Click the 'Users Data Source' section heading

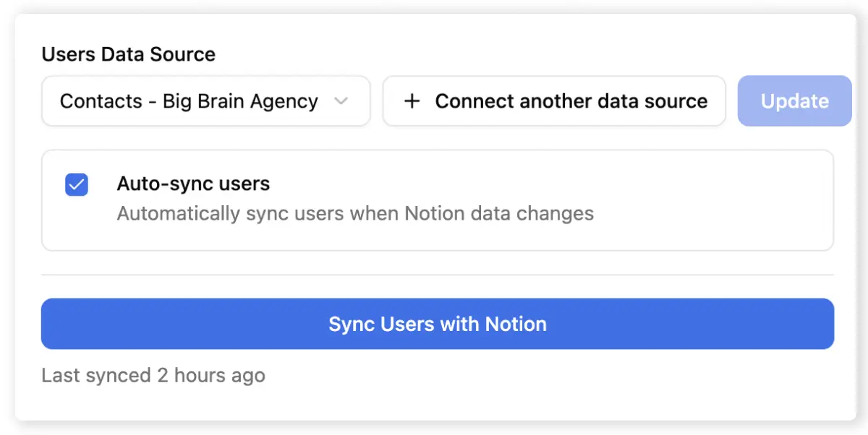[x=128, y=54]
